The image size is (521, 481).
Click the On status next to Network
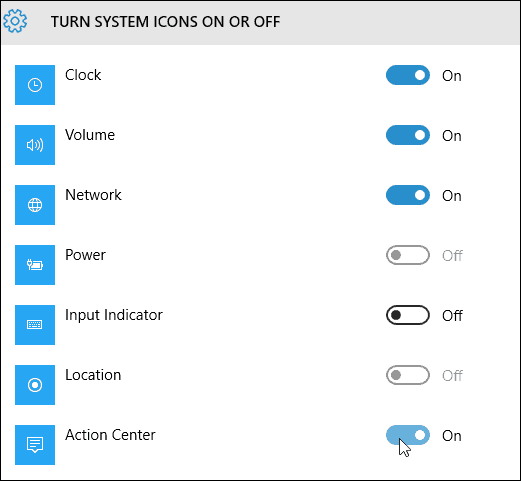click(x=452, y=196)
